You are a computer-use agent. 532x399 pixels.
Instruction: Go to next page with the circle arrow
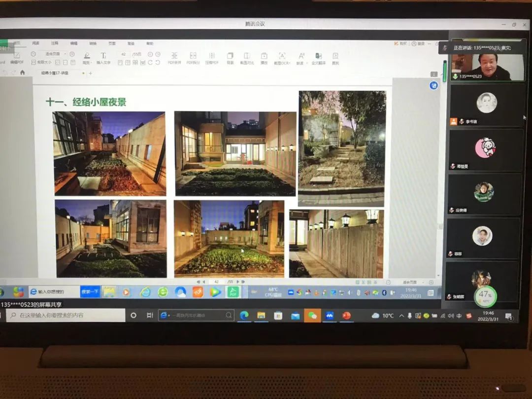point(158,54)
